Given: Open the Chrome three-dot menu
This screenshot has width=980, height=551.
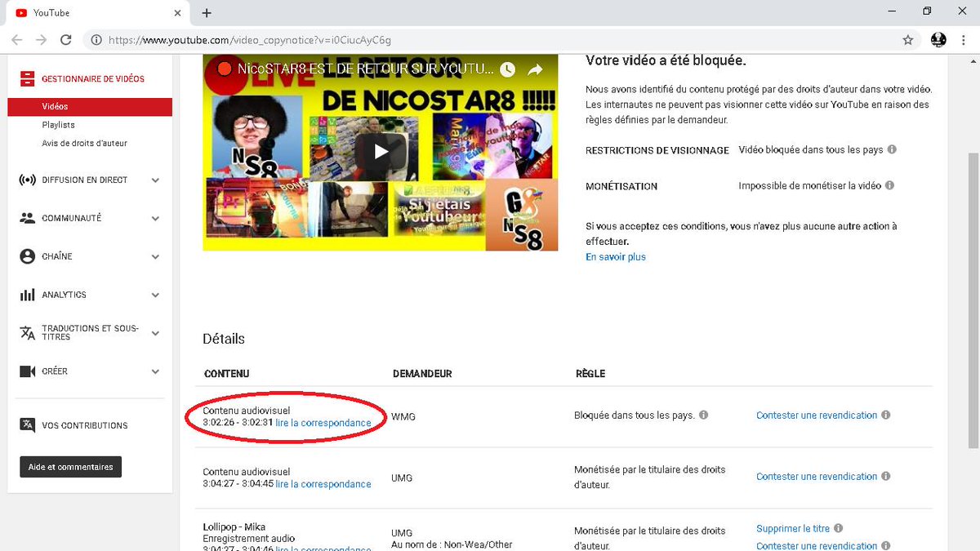Looking at the screenshot, I should pos(964,39).
